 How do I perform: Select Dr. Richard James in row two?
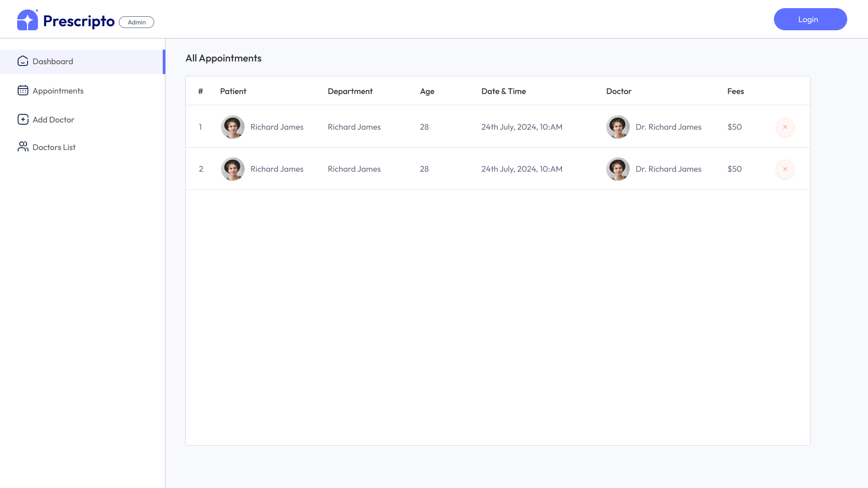click(x=668, y=169)
